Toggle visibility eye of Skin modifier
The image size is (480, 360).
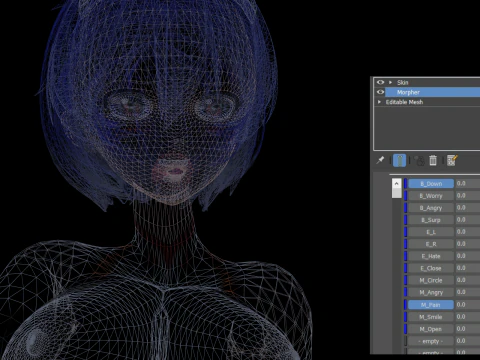(x=380, y=82)
